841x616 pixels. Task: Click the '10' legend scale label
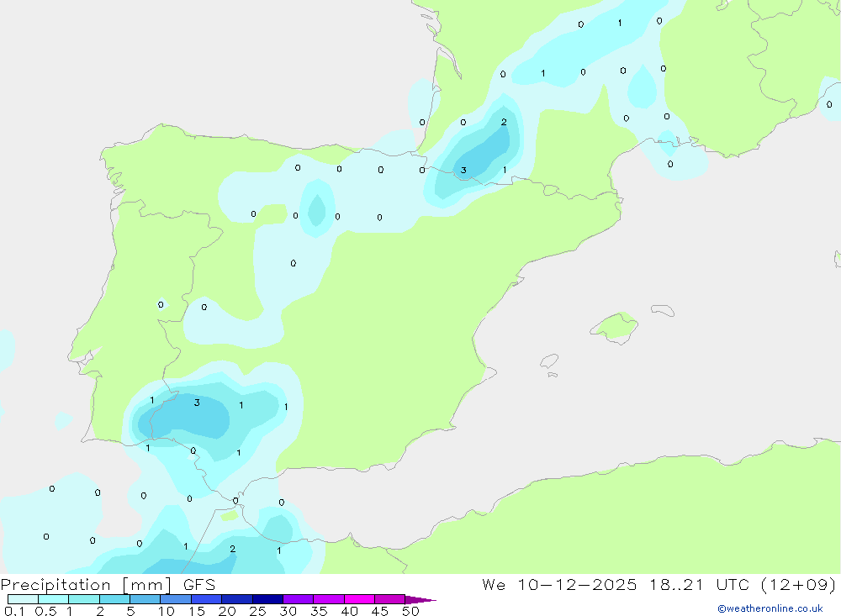166,611
